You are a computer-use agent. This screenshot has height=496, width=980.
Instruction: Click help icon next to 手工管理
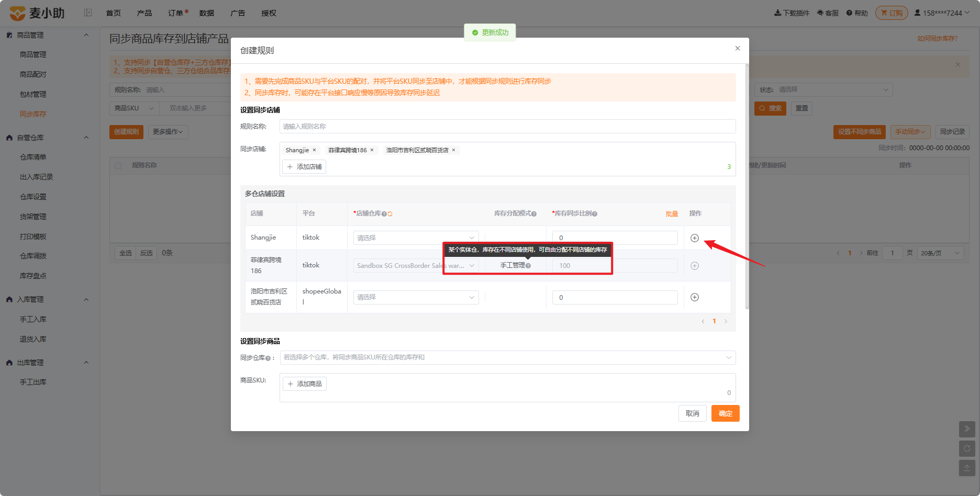(528, 266)
